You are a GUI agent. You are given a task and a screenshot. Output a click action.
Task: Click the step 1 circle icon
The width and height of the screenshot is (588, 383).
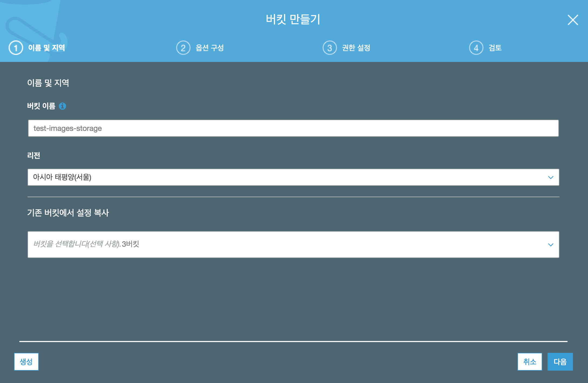click(16, 48)
